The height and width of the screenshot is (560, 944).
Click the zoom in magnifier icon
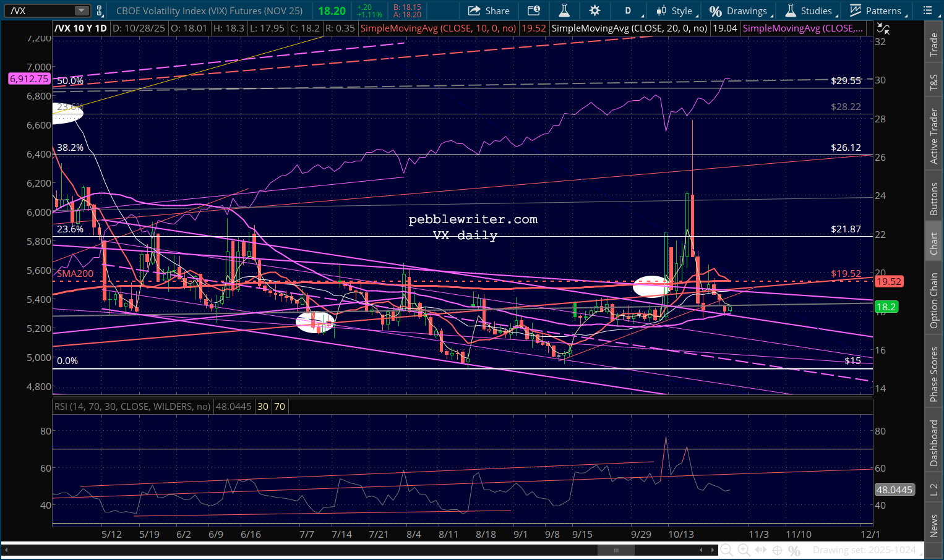click(x=744, y=550)
